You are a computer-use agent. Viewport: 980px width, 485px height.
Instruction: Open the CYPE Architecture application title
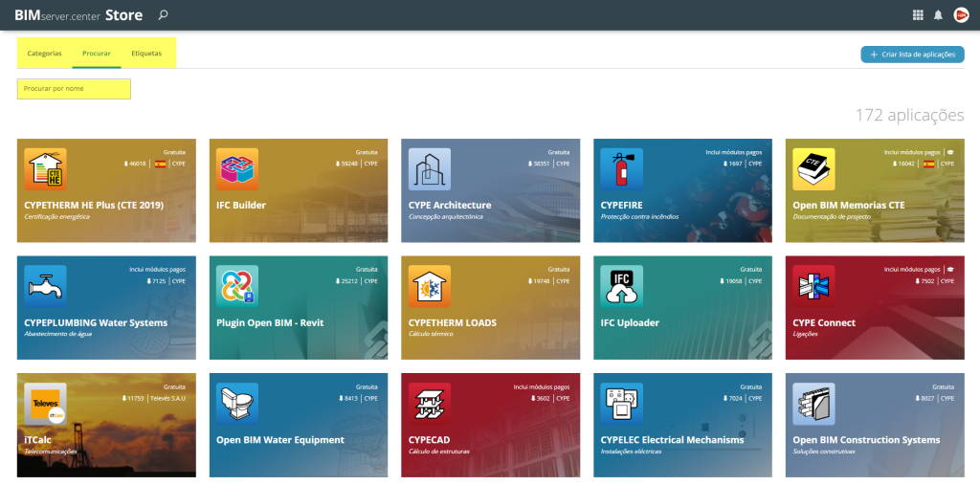449,205
